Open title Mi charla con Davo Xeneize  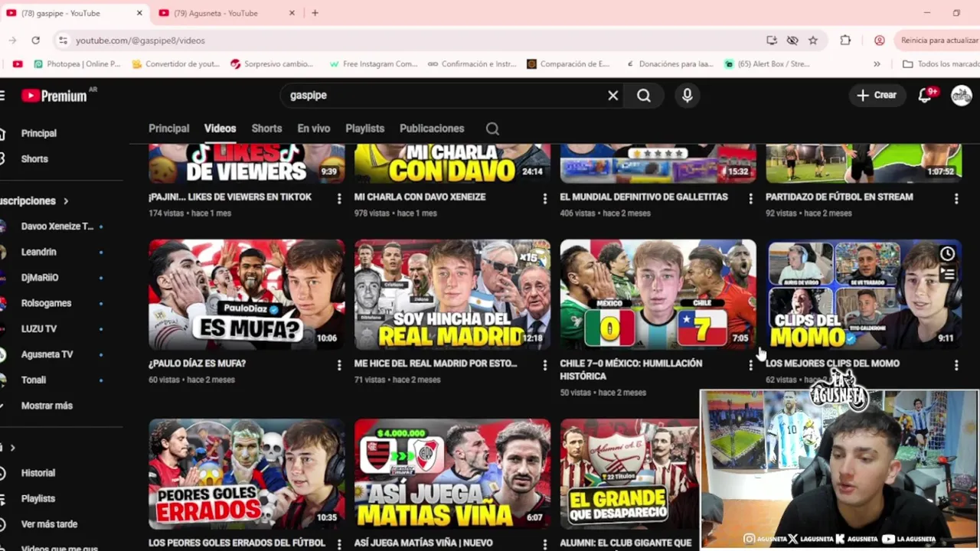(x=420, y=197)
